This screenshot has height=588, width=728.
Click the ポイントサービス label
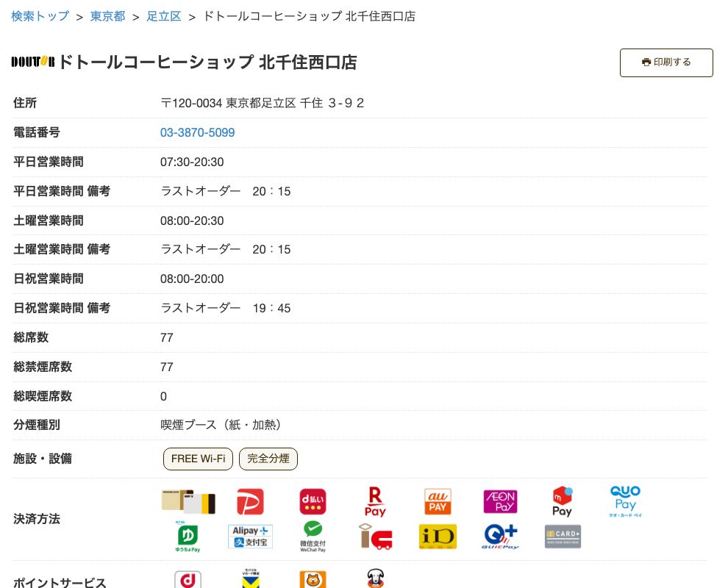coord(60,582)
